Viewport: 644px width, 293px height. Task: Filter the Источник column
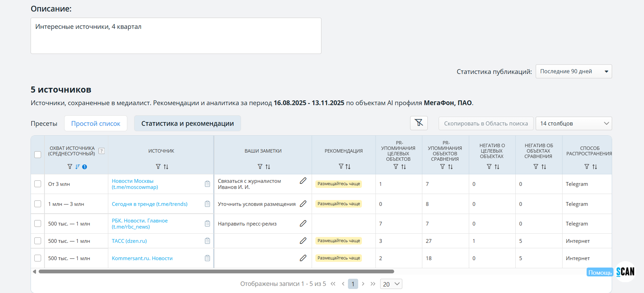coord(158,167)
